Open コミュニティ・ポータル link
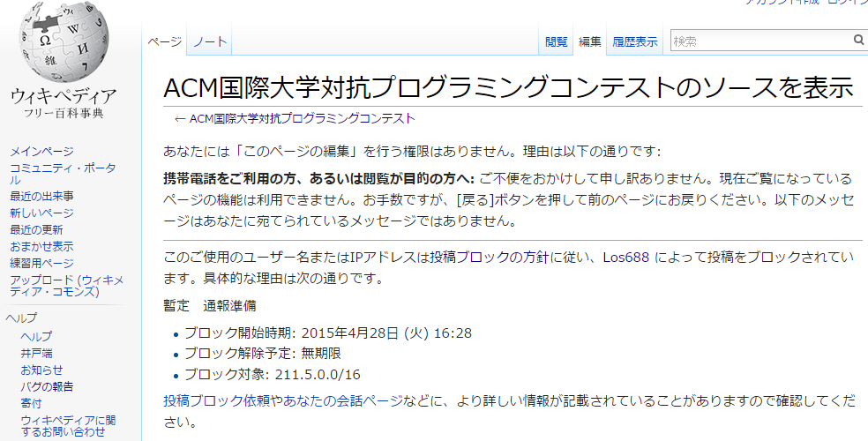Viewport: 868px width, 441px height. click(x=64, y=174)
